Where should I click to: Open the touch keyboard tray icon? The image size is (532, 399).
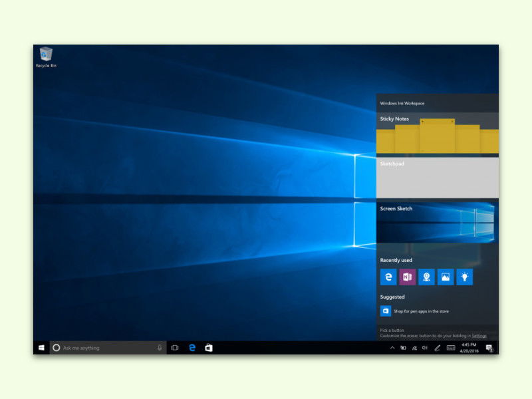[x=451, y=348]
